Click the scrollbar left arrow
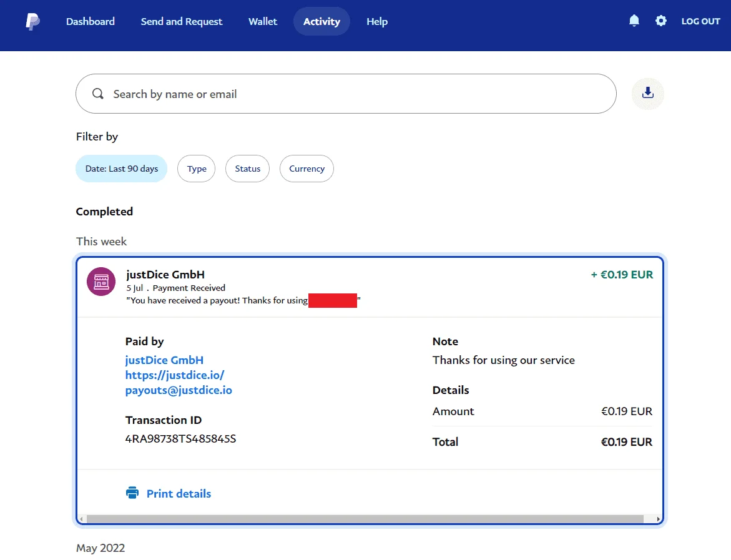Image resolution: width=731 pixels, height=560 pixels. [x=81, y=519]
